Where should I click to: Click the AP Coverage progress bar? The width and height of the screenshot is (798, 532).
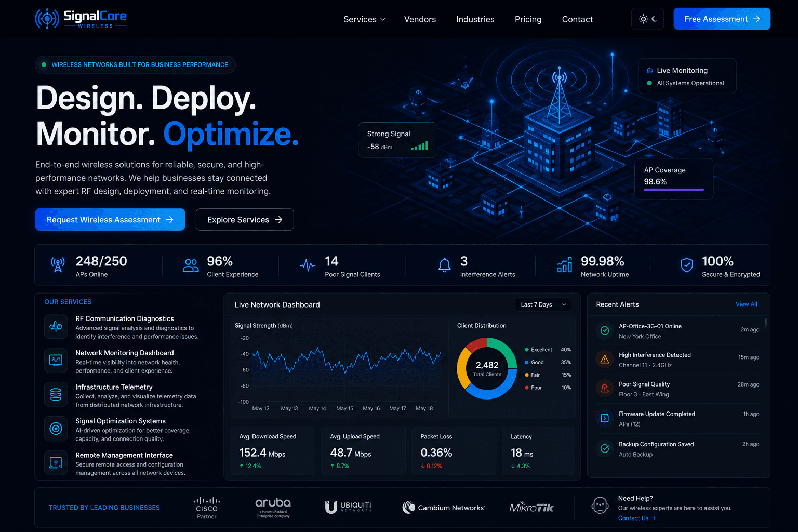[x=674, y=190]
